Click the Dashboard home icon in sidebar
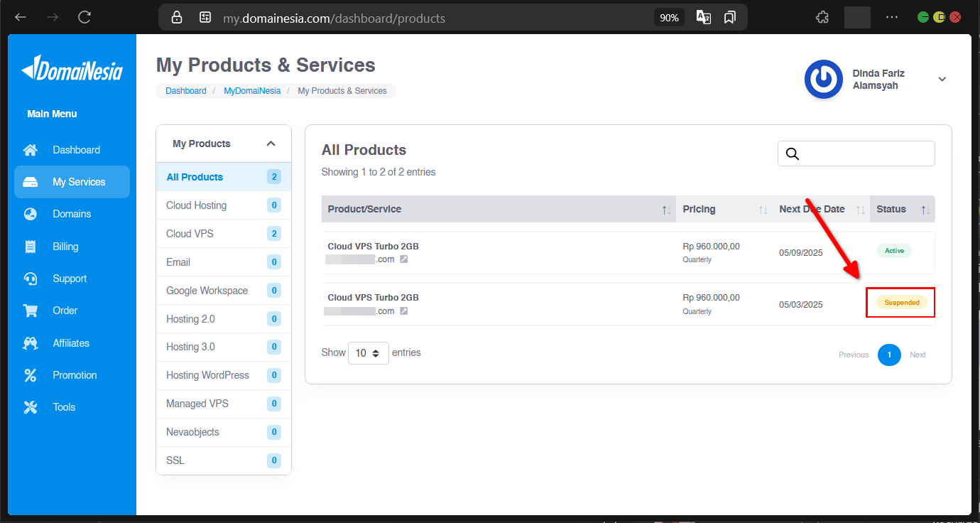This screenshot has height=523, width=980. [30, 150]
